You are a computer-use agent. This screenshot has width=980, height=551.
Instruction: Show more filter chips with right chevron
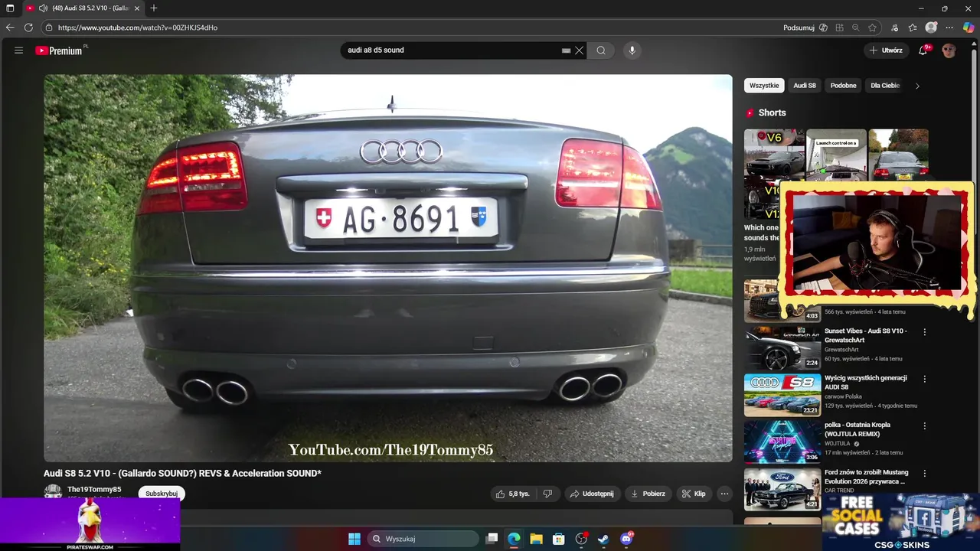(x=917, y=86)
